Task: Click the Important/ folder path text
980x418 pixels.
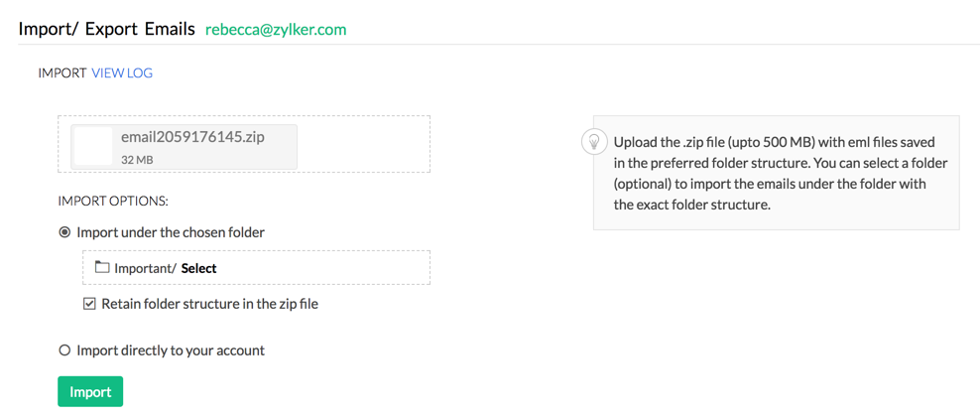Action: [146, 268]
